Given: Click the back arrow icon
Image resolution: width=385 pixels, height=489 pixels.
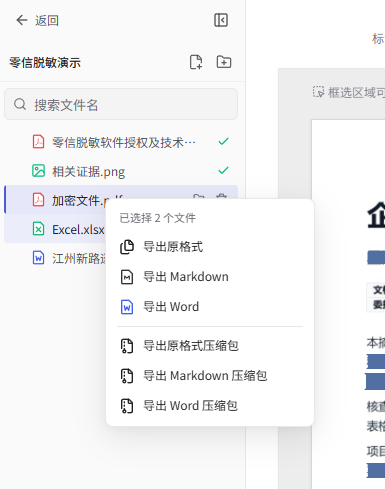Looking at the screenshot, I should tap(22, 20).
